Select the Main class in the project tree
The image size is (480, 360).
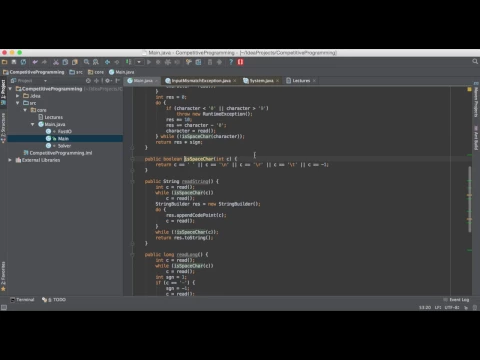pos(65,138)
